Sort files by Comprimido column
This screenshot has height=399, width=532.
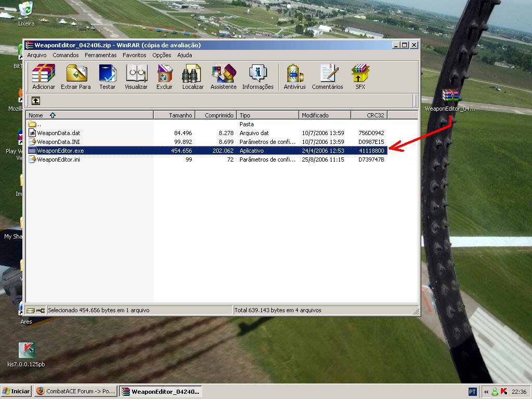pyautogui.click(x=216, y=115)
